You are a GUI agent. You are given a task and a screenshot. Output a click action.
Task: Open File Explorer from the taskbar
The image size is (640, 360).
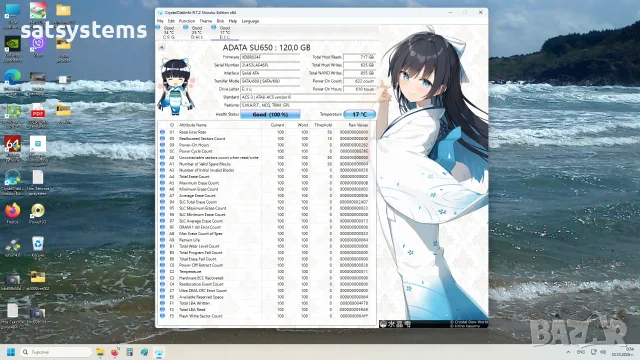(100, 352)
